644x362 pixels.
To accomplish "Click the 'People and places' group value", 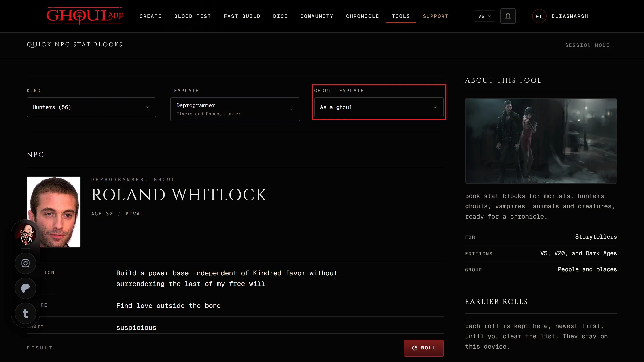I will 587,269.
